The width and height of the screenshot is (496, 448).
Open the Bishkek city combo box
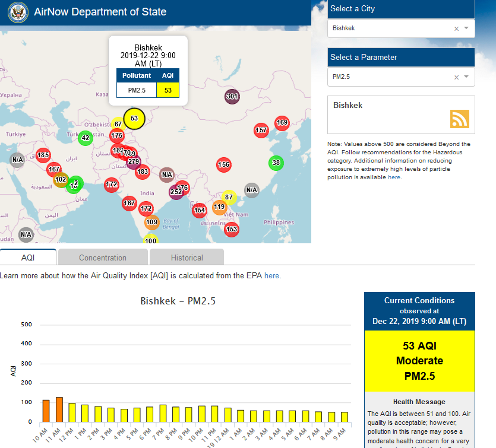392,28
